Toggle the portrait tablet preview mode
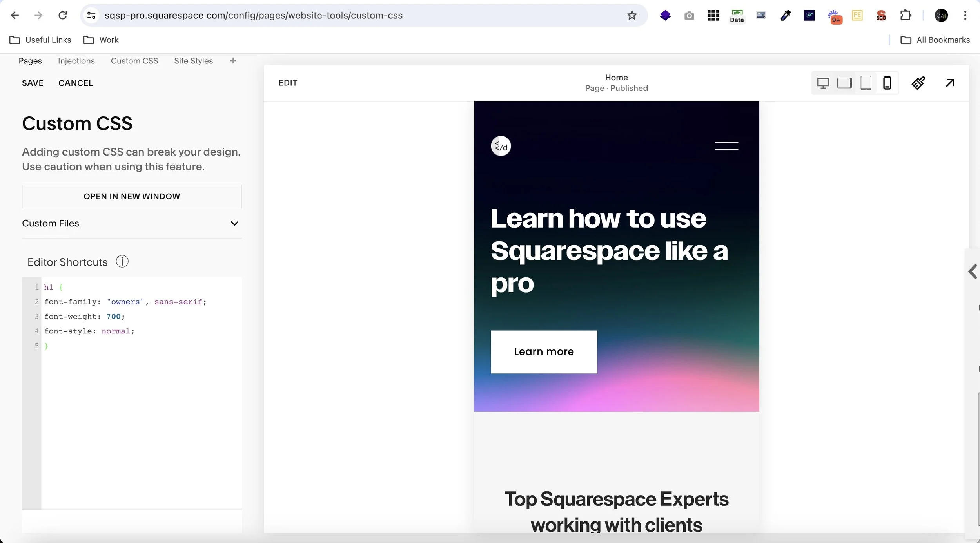Screen dimensions: 980x543 (x=866, y=83)
